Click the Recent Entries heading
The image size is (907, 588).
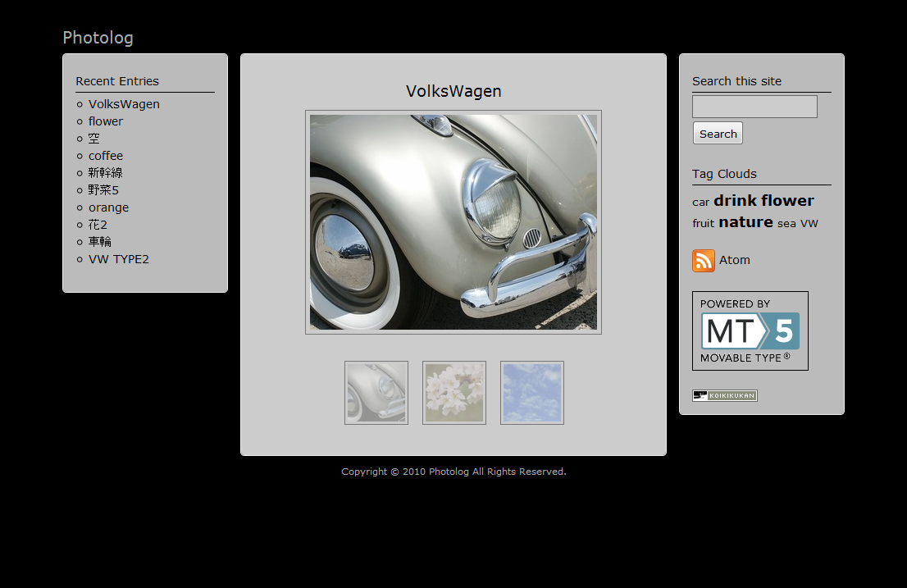point(117,81)
